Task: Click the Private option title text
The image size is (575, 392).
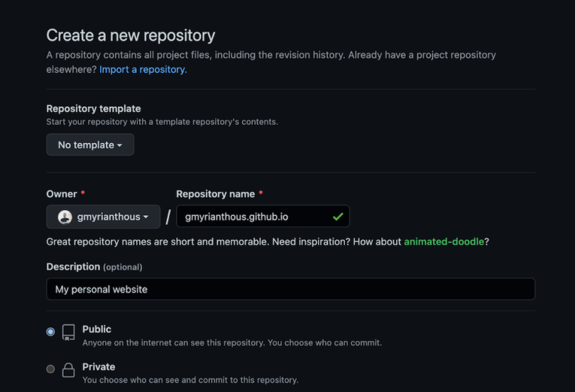Action: click(x=99, y=366)
